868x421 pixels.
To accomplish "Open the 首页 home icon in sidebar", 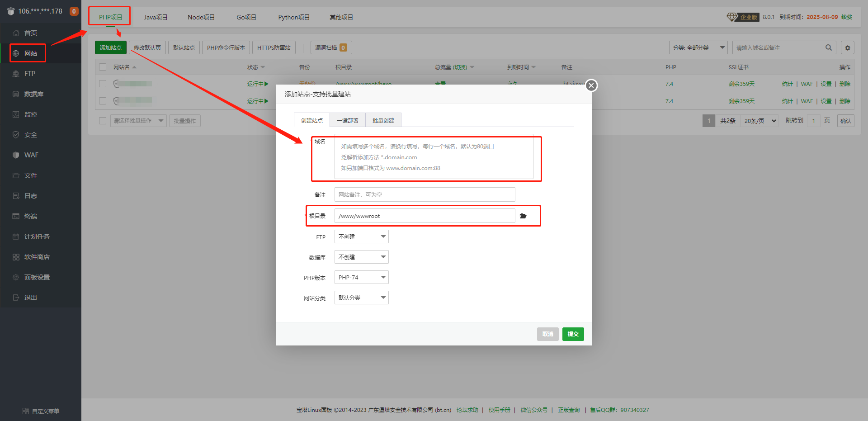I will 16,33.
